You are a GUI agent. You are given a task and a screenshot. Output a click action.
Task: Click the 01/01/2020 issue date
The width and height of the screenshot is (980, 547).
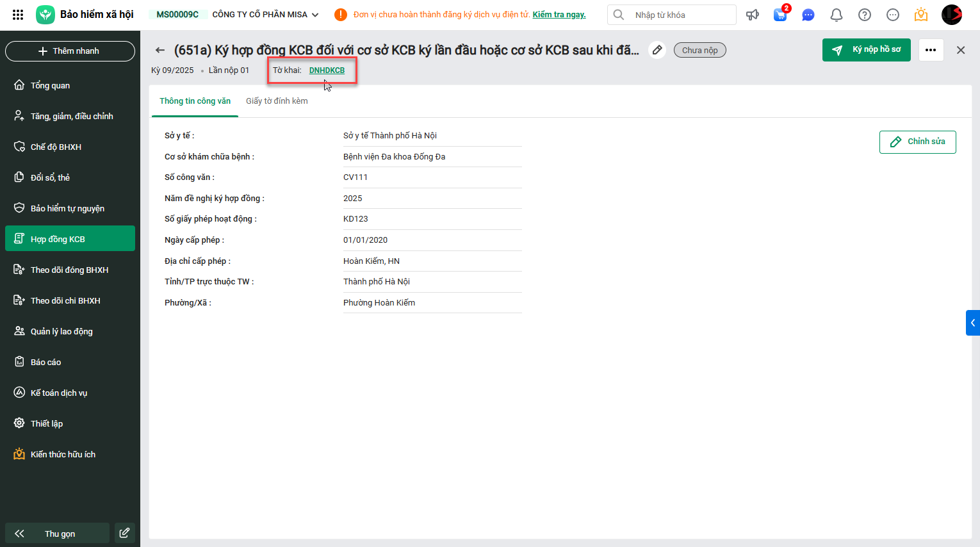(x=366, y=240)
